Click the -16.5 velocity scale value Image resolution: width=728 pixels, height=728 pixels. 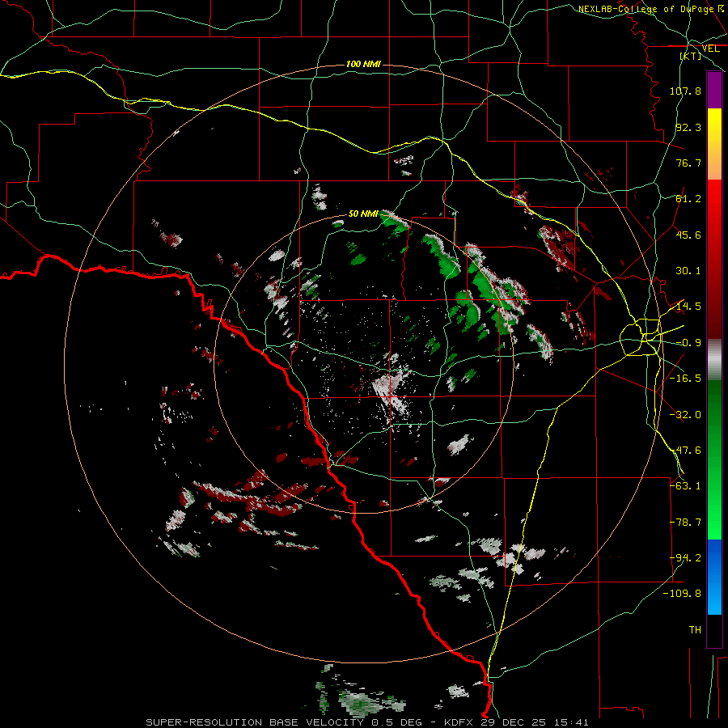[x=685, y=379]
